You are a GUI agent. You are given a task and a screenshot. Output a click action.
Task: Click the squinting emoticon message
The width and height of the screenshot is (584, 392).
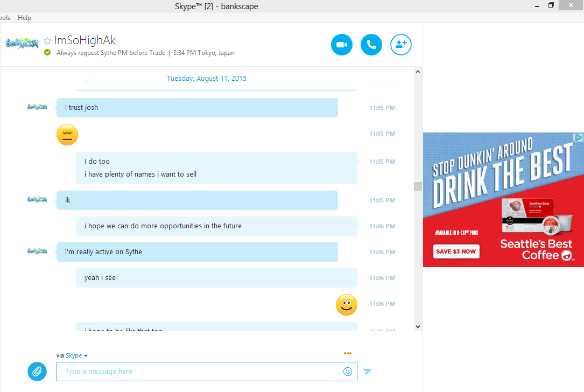(x=67, y=135)
